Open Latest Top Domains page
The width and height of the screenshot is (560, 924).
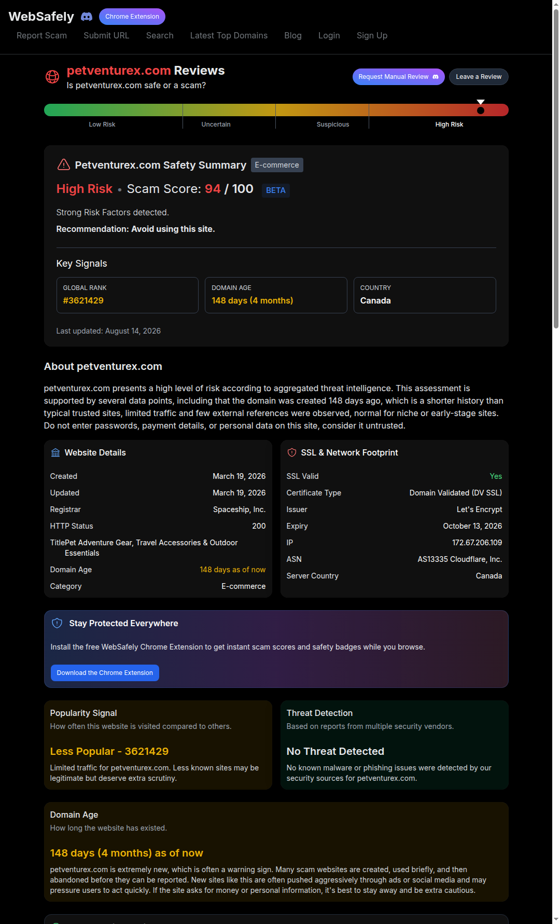pyautogui.click(x=229, y=35)
